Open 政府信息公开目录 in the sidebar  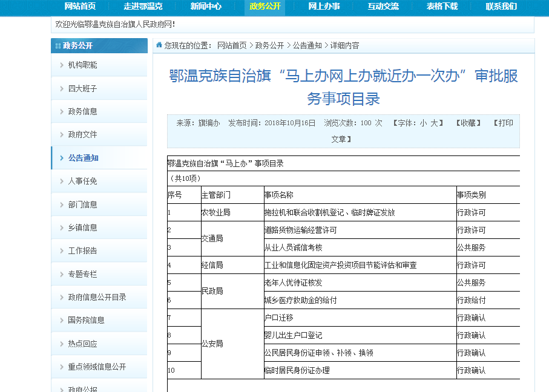pyautogui.click(x=97, y=298)
